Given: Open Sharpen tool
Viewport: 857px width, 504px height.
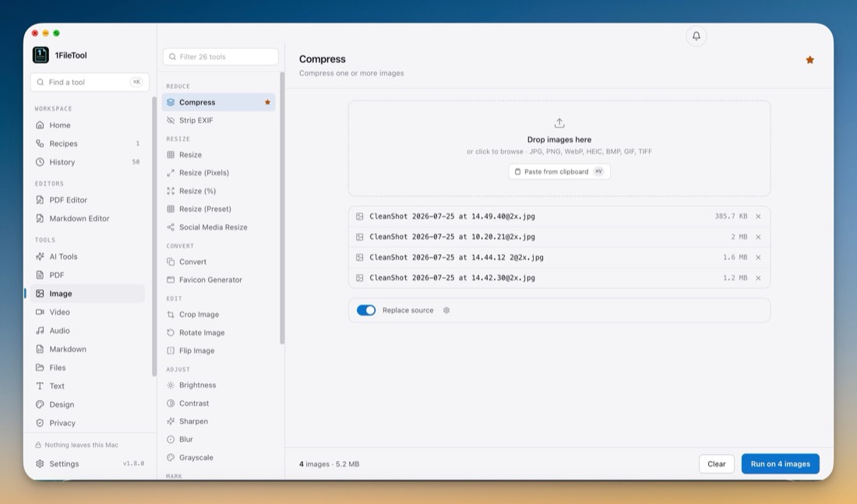Looking at the screenshot, I should tap(219, 421).
